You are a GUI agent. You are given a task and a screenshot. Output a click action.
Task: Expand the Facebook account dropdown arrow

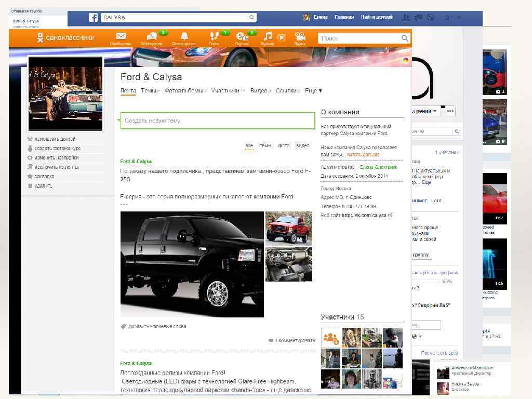coord(459,17)
